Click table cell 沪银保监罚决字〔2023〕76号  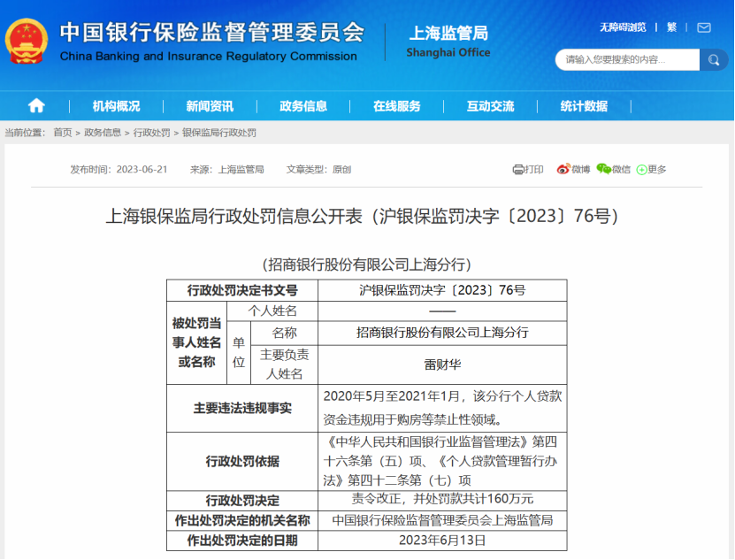(x=442, y=290)
